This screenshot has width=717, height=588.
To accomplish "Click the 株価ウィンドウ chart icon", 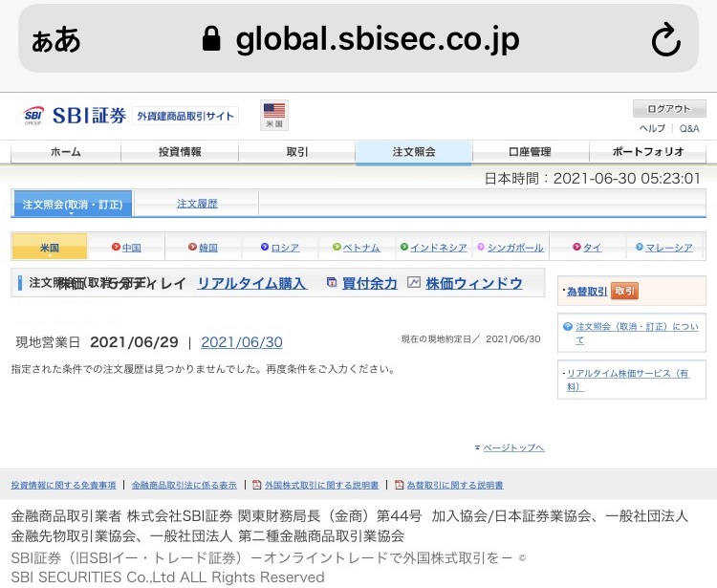I will [x=414, y=283].
